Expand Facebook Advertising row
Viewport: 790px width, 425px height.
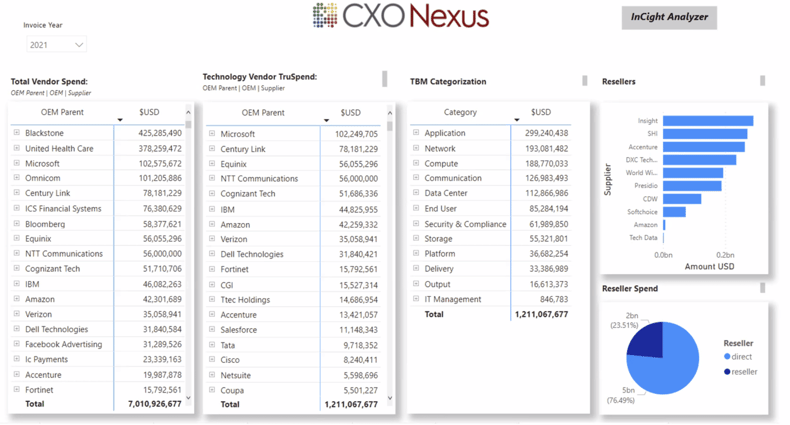coord(17,344)
